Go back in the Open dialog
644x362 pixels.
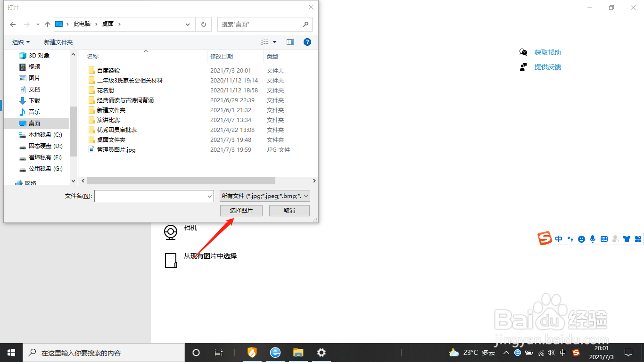[x=13, y=24]
